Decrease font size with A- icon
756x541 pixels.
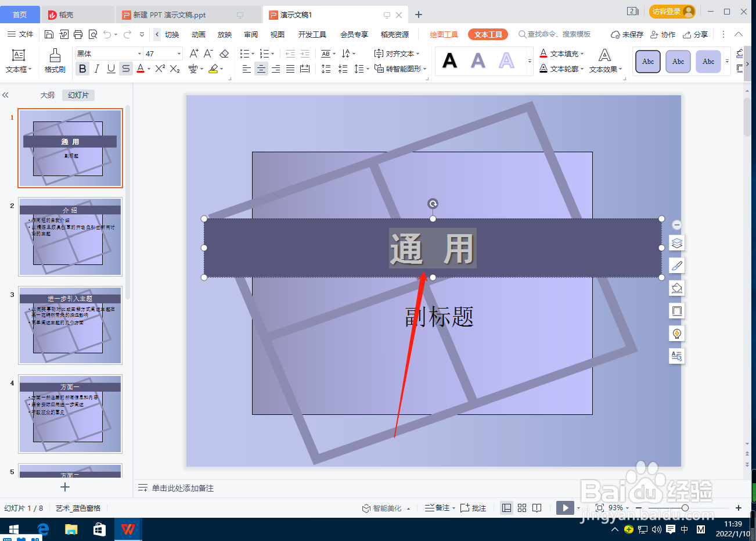pyautogui.click(x=209, y=53)
